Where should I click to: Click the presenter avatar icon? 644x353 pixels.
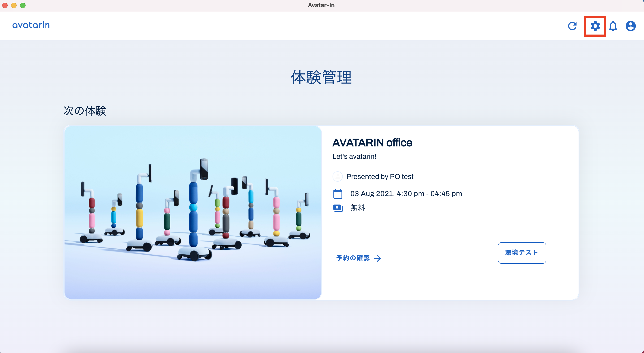click(337, 177)
